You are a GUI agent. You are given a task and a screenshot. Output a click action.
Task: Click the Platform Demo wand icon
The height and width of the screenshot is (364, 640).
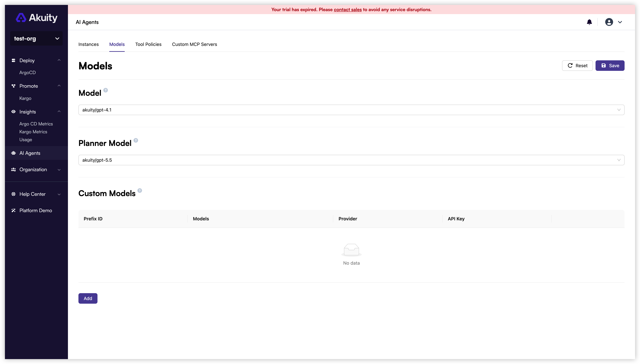click(x=13, y=211)
